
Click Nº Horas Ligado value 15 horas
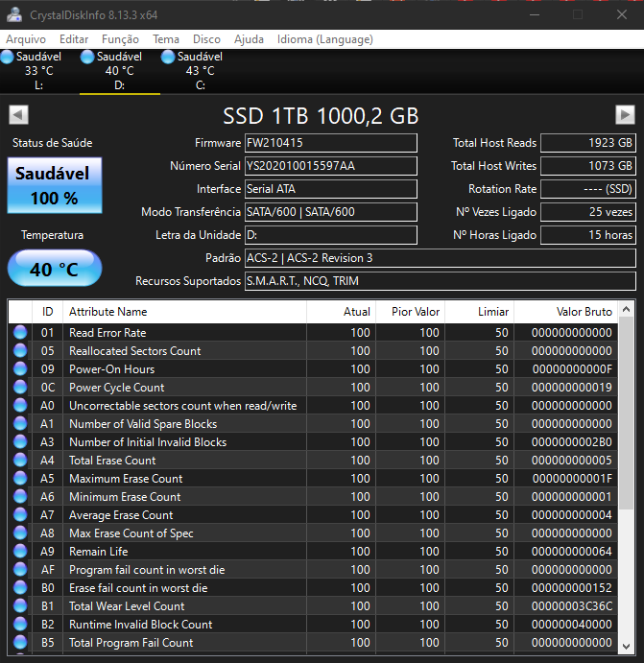(588, 235)
